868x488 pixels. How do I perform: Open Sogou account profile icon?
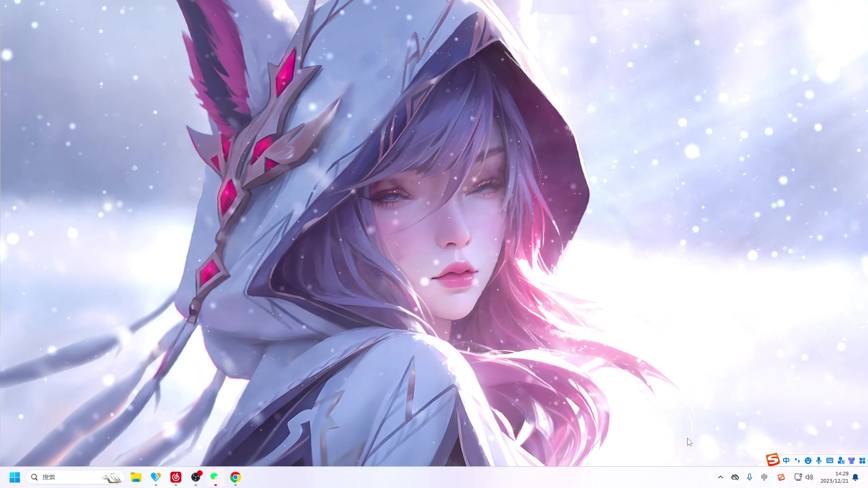841,460
